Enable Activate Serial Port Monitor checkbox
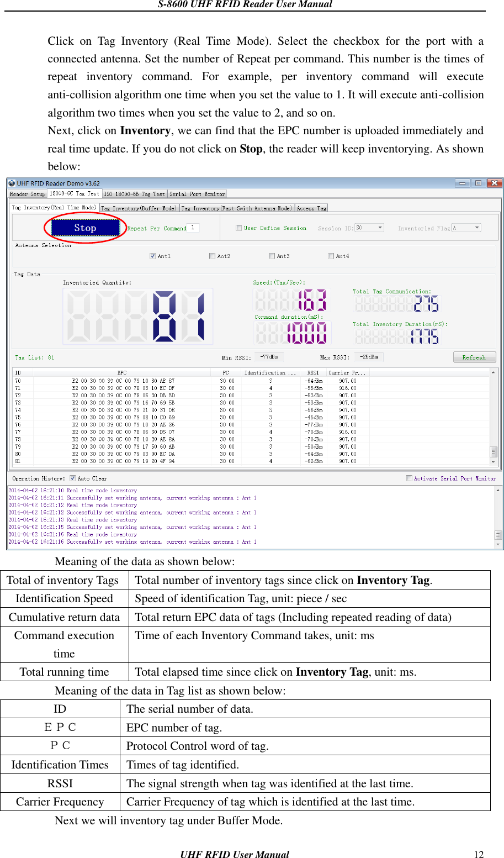This screenshot has width=504, height=858. (x=409, y=478)
